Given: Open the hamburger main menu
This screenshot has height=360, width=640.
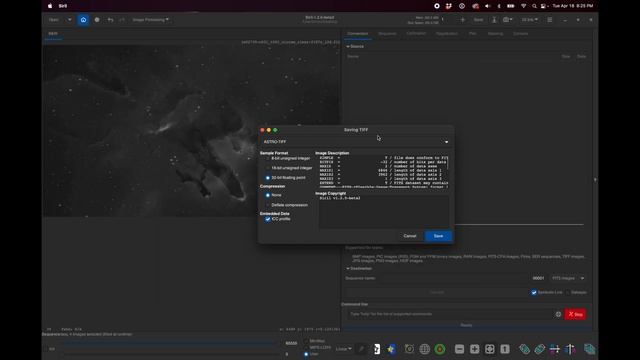Looking at the screenshot, I should tap(550, 20).
